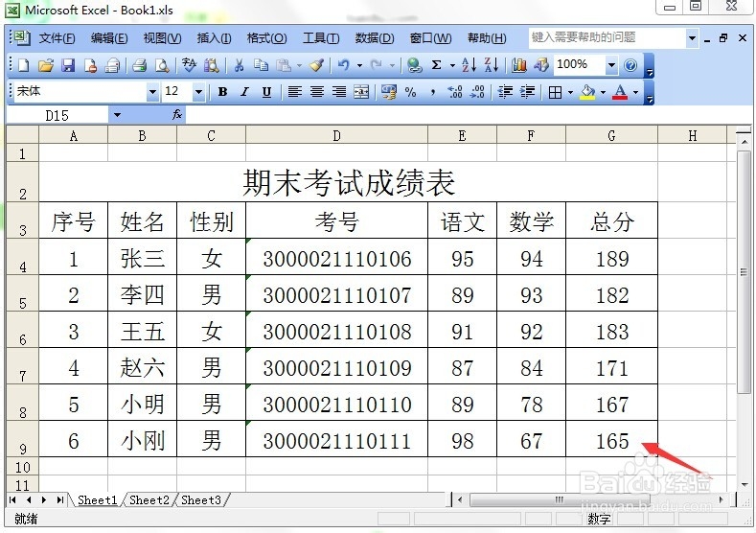
Task: Click the AutoSum sigma icon
Action: pos(436,65)
